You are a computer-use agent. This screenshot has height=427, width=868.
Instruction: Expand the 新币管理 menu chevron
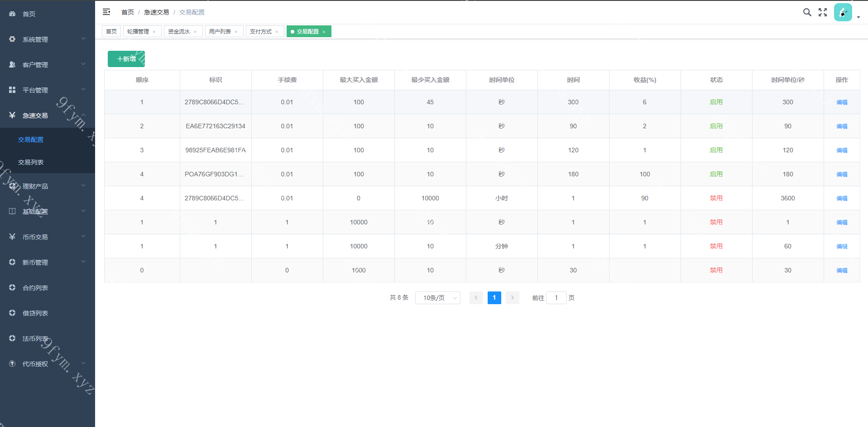pos(83,262)
